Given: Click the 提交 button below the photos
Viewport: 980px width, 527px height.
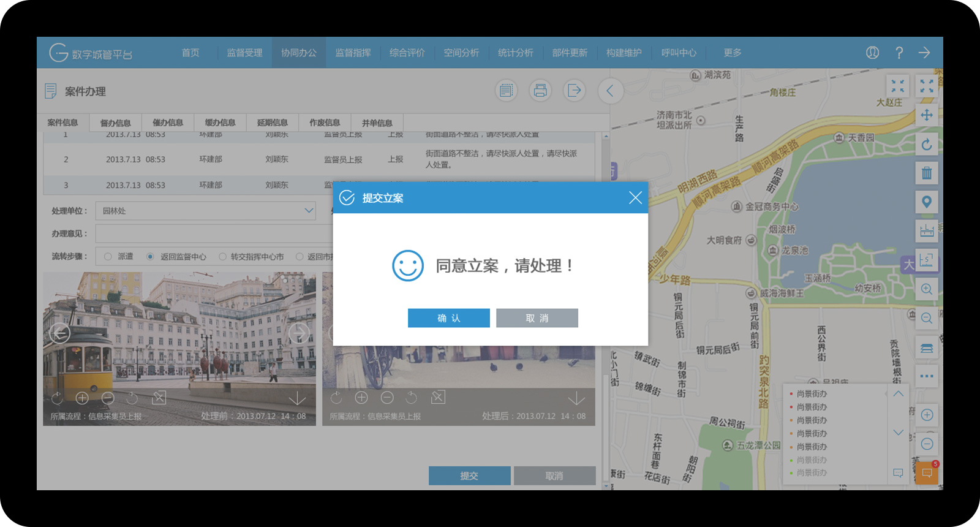Looking at the screenshot, I should [x=469, y=476].
